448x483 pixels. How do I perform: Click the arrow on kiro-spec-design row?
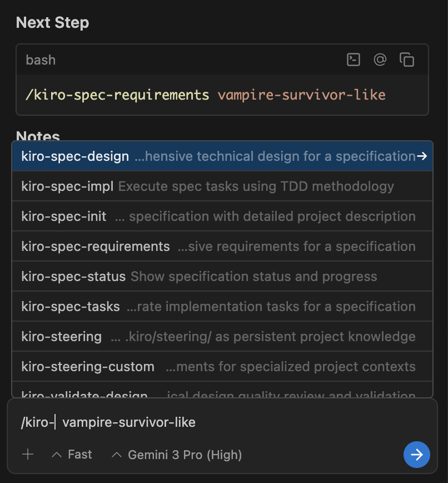(422, 156)
